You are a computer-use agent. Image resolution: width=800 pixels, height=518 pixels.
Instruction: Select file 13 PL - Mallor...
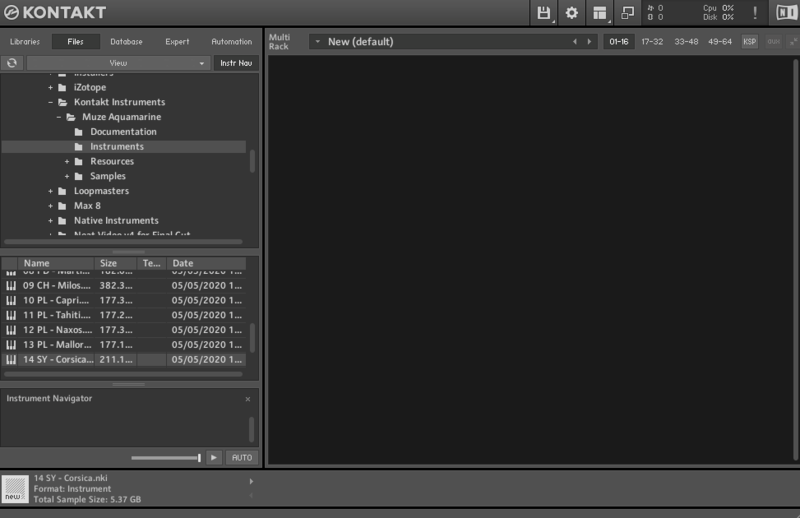pos(124,345)
